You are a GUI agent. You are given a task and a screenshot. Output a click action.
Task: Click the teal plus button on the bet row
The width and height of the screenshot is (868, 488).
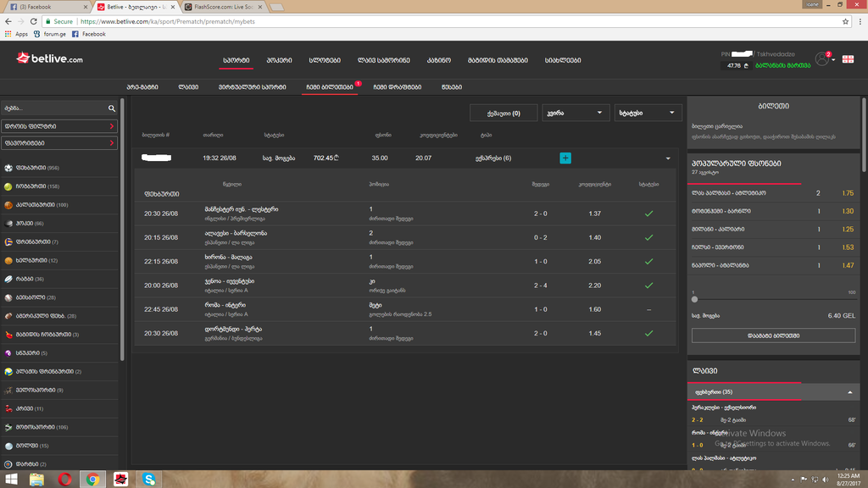[565, 158]
